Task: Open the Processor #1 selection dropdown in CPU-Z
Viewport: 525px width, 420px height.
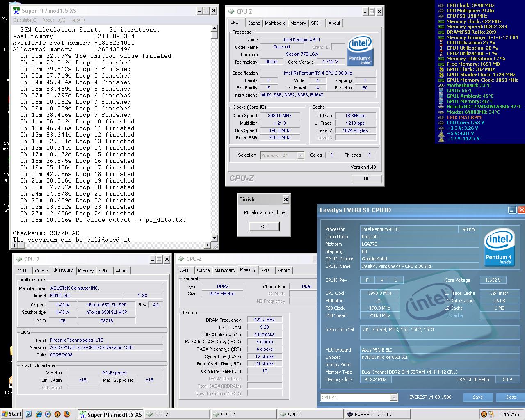Action: pyautogui.click(x=301, y=155)
